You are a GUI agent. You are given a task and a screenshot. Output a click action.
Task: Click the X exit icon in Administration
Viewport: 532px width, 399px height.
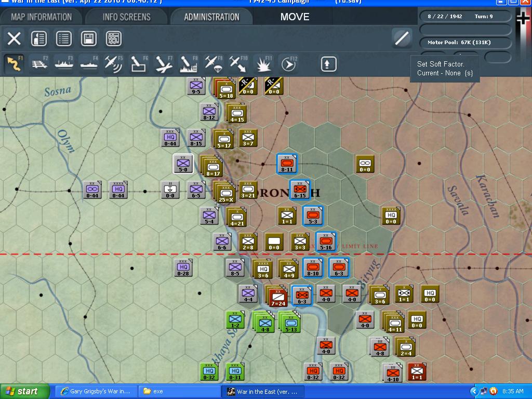pos(14,38)
